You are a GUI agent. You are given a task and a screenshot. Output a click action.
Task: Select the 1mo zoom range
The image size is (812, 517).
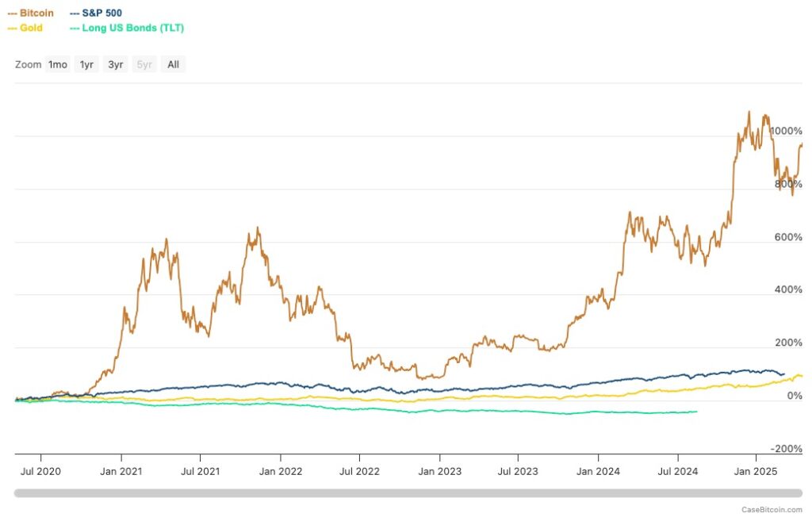tap(57, 65)
